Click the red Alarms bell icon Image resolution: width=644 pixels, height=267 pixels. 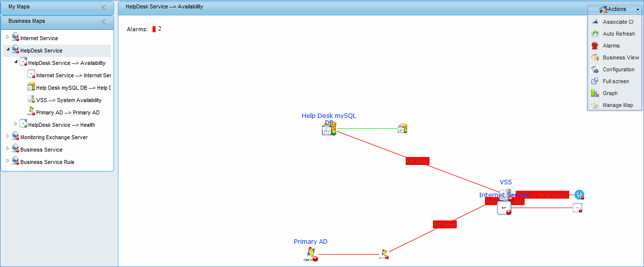(x=595, y=46)
